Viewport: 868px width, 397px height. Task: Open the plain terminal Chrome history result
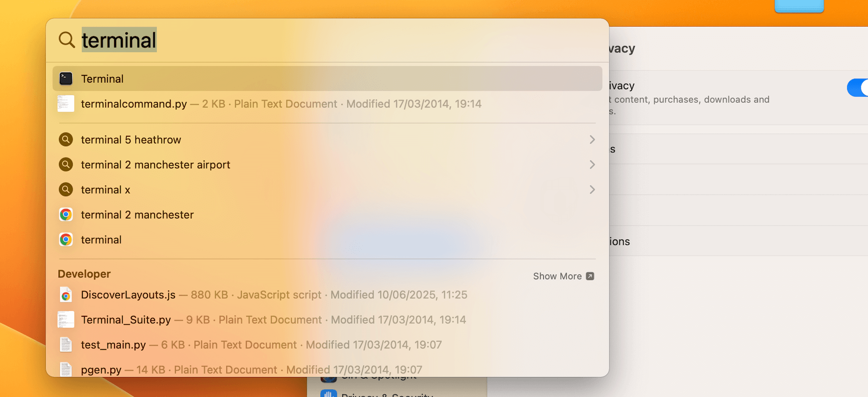(101, 240)
